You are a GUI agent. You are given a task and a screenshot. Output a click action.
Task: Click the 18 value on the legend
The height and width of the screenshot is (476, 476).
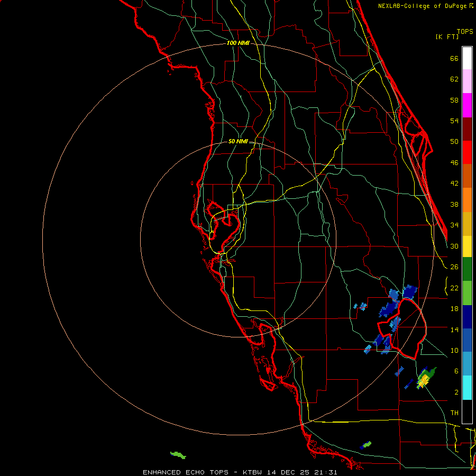pos(454,309)
